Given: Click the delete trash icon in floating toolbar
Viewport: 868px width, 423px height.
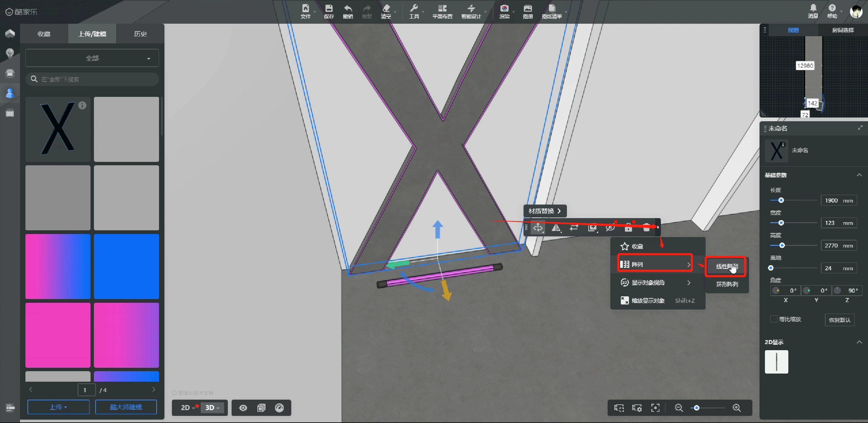Looking at the screenshot, I should pyautogui.click(x=646, y=228).
